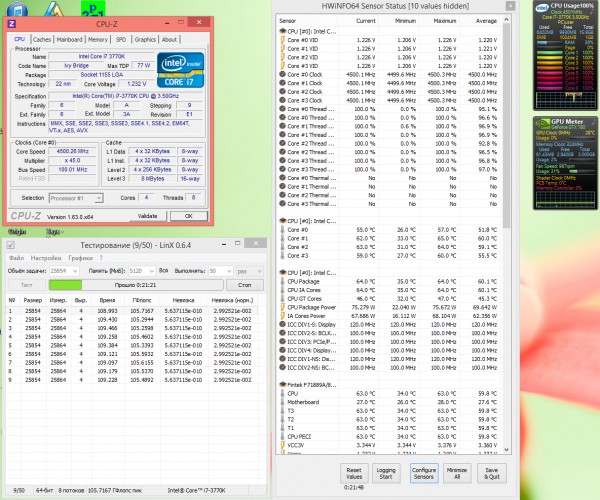Click the Вся memory button in LinX
Viewport: 600px width, 500px height.
163,271
